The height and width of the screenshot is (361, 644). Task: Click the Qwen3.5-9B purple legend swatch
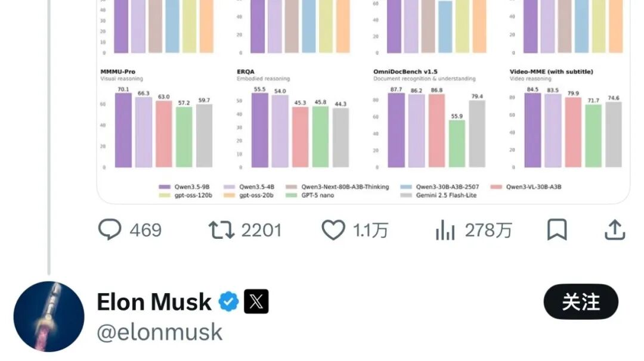tap(165, 186)
